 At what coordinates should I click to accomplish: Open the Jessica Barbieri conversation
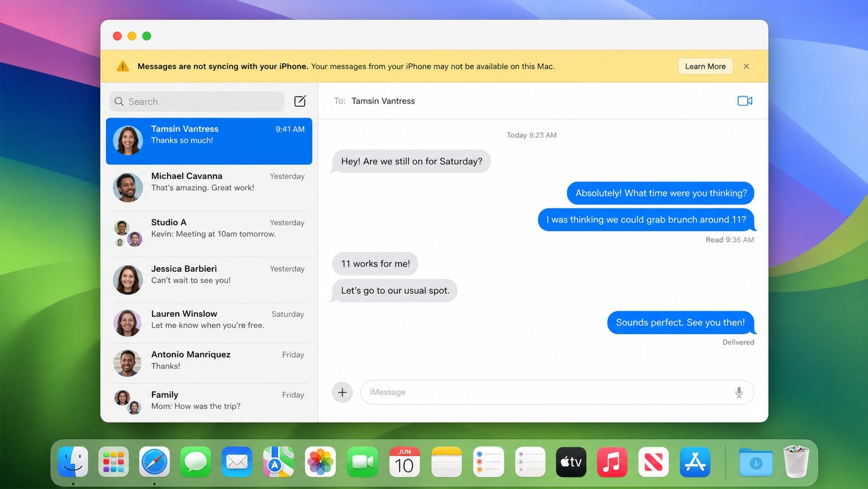[209, 280]
